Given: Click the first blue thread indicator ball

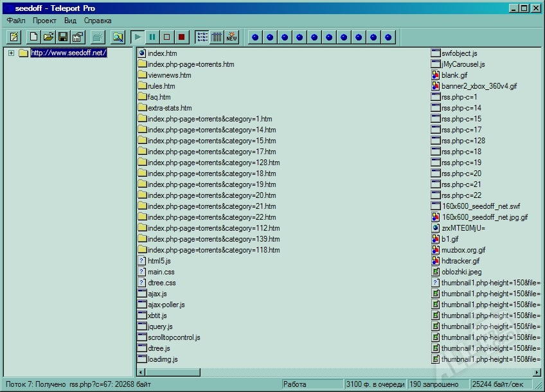Looking at the screenshot, I should pos(255,37).
